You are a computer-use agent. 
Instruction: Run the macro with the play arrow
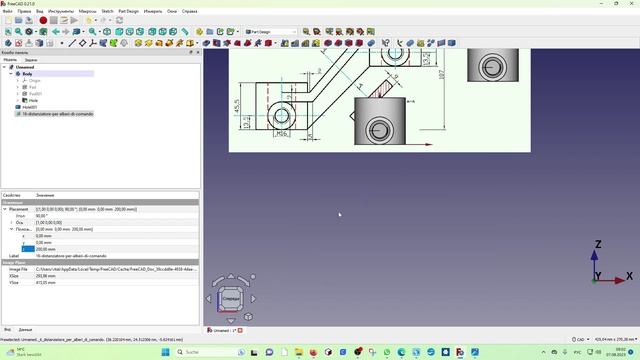pos(74,20)
